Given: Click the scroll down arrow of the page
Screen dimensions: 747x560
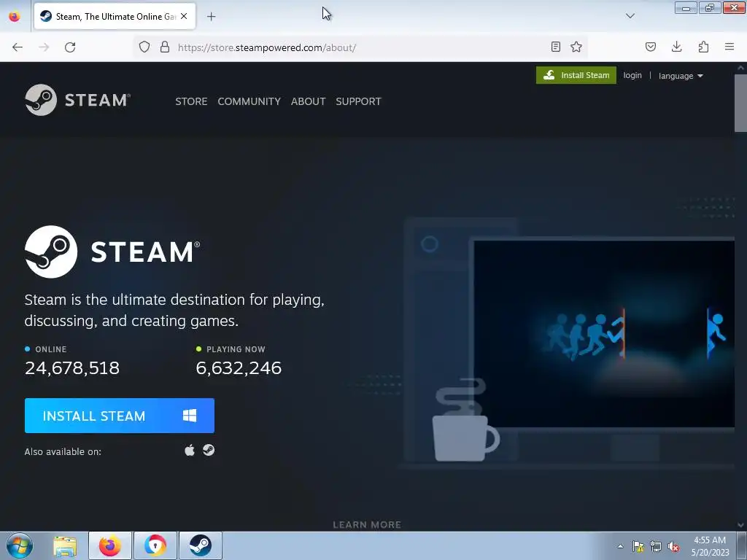Looking at the screenshot, I should tap(741, 525).
